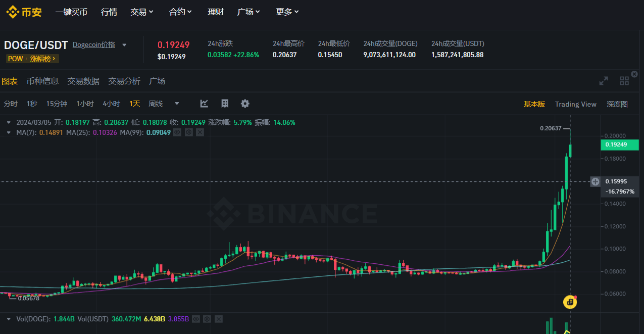644x334 pixels.
Task: Switch to 深度图 chart mode
Action: point(617,104)
